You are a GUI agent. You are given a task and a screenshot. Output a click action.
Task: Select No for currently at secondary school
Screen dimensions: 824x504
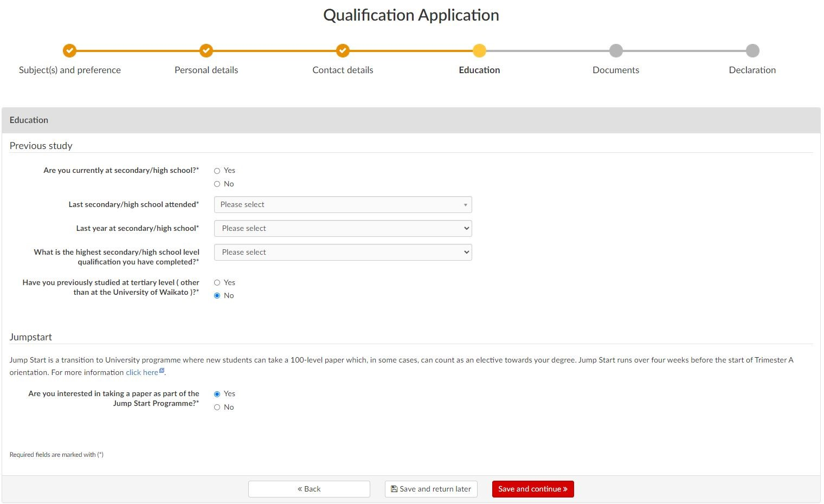(x=217, y=184)
